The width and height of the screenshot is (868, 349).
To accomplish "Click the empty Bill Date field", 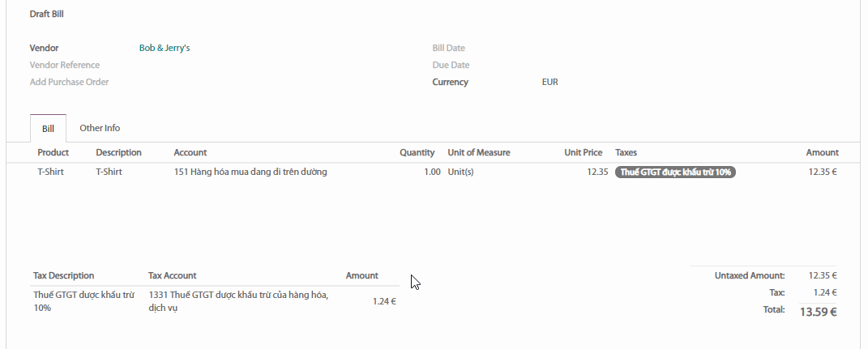I will pyautogui.click(x=648, y=49).
